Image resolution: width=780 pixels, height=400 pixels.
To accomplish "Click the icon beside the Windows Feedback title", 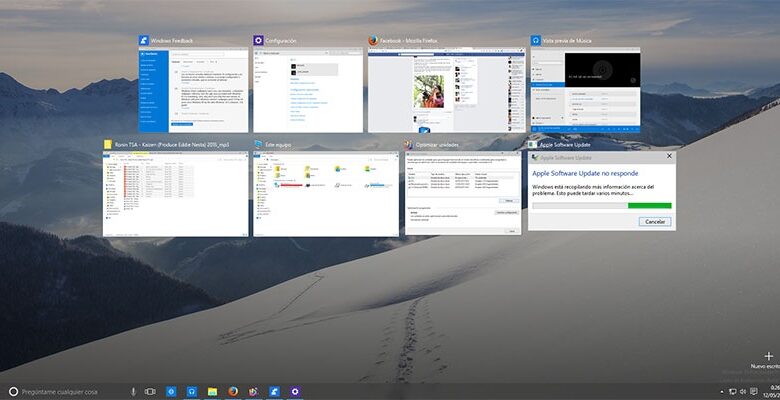I will [143, 40].
